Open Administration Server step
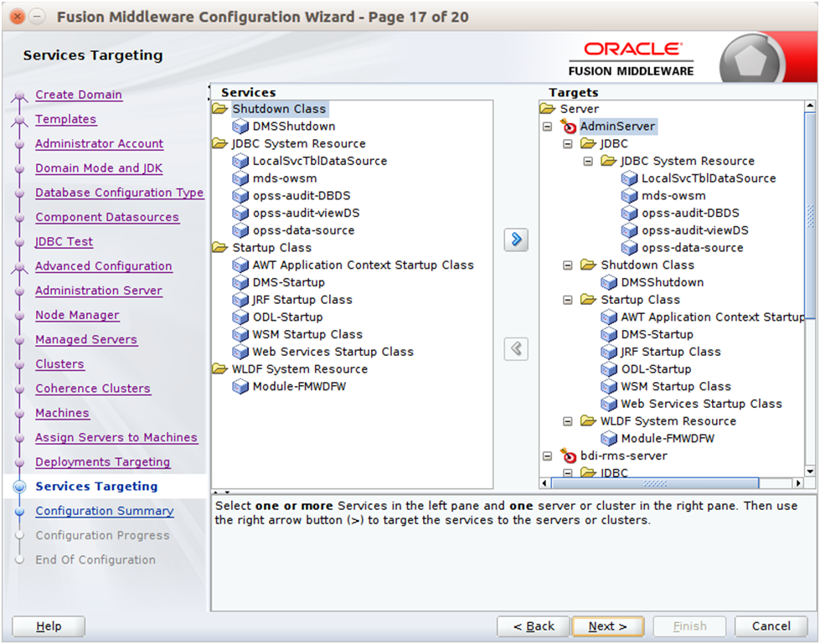This screenshot has height=644, width=820. [x=99, y=291]
